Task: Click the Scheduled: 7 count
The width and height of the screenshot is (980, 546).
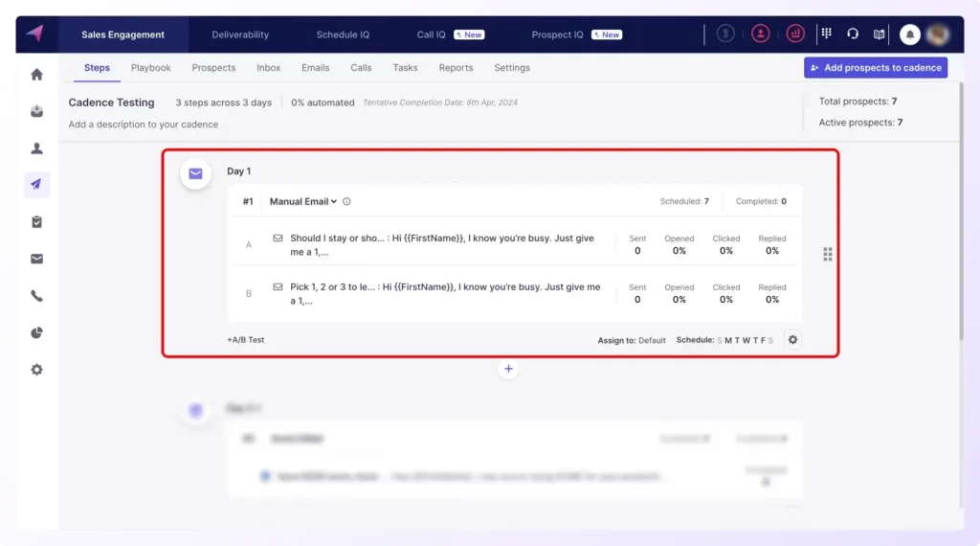Action: tap(684, 201)
